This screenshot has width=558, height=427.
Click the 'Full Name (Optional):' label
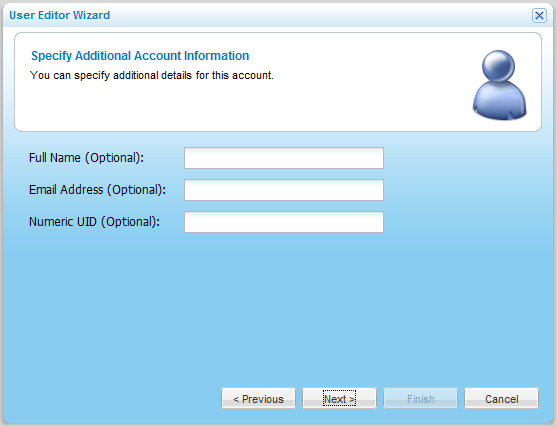(86, 158)
